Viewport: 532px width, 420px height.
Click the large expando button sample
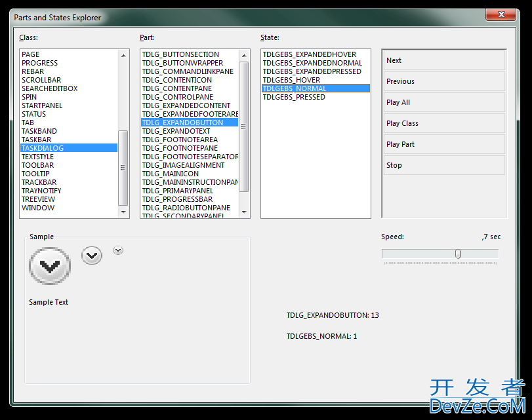tap(50, 266)
